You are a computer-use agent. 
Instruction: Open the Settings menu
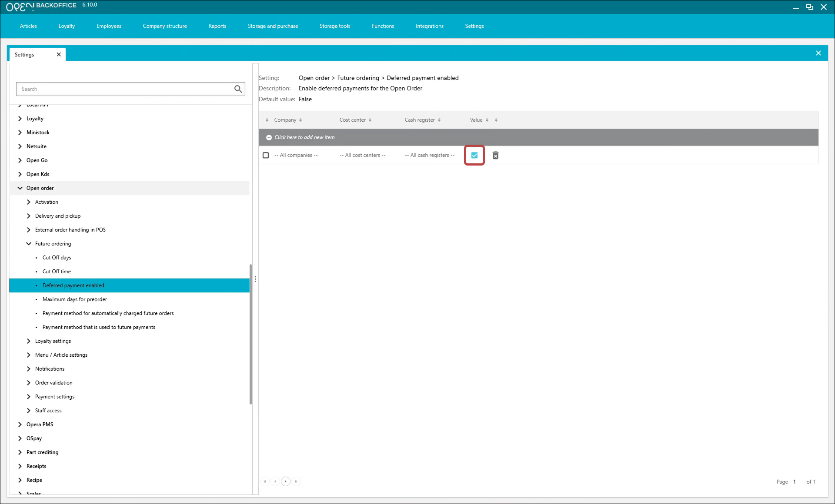pos(474,26)
